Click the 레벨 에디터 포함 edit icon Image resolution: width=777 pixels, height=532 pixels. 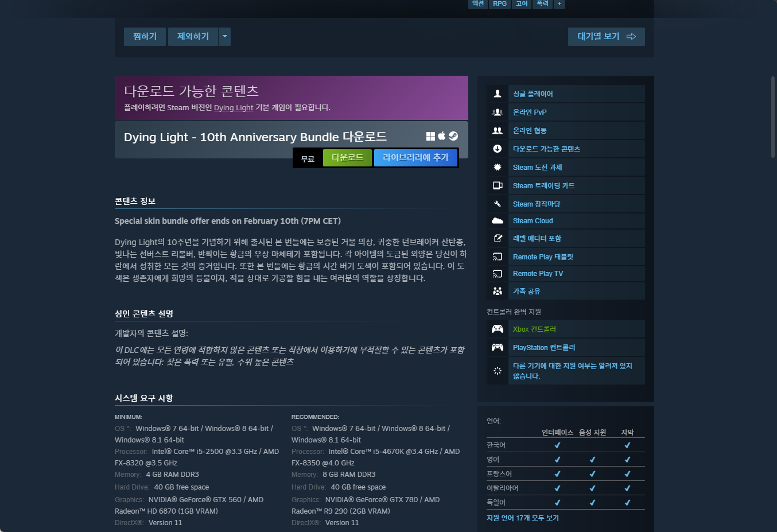tap(498, 238)
